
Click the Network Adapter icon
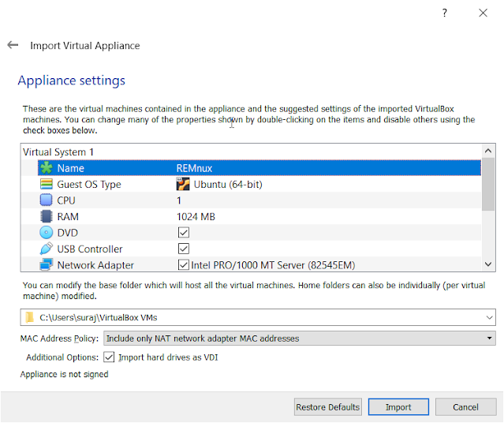click(x=46, y=265)
